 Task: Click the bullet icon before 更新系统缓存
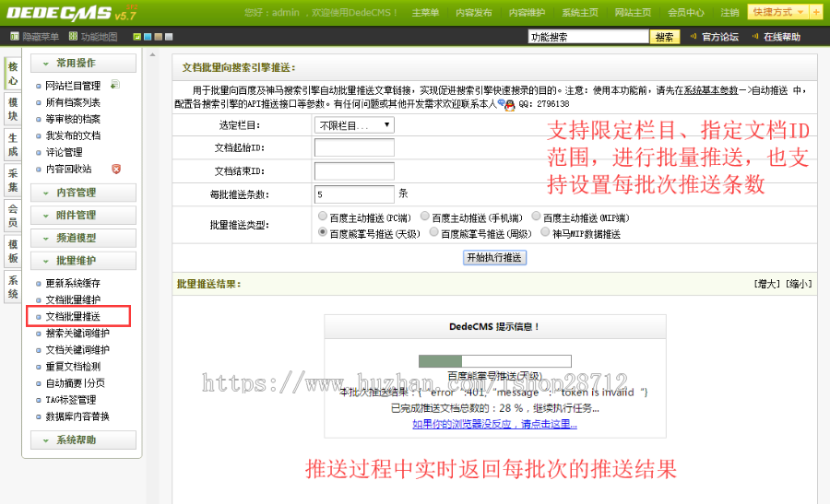point(38,284)
